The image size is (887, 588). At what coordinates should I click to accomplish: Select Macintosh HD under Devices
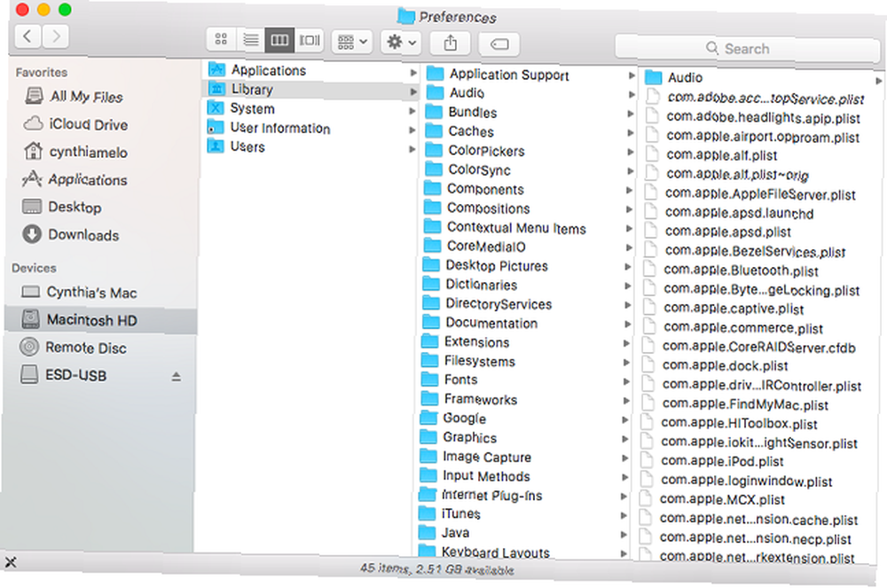[101, 320]
